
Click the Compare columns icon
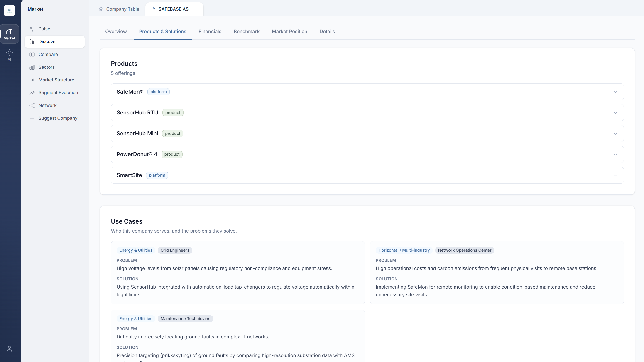(32, 54)
